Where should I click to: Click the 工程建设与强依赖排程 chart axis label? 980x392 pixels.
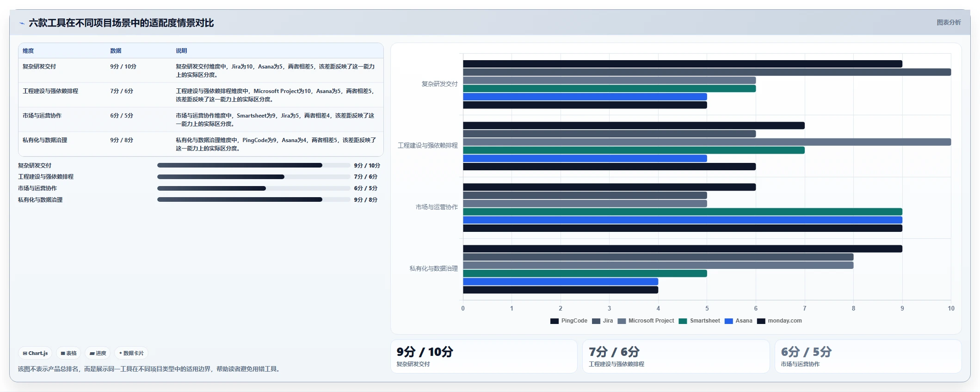[428, 145]
